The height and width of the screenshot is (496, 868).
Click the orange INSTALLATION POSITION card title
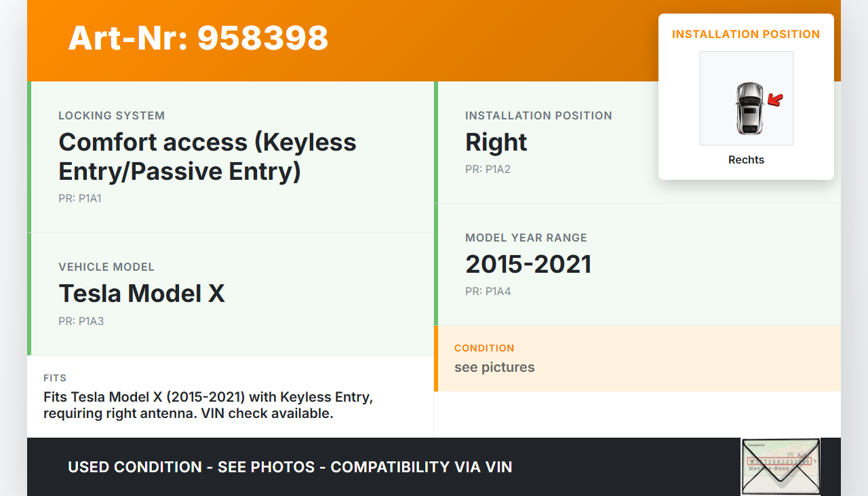[x=746, y=34]
